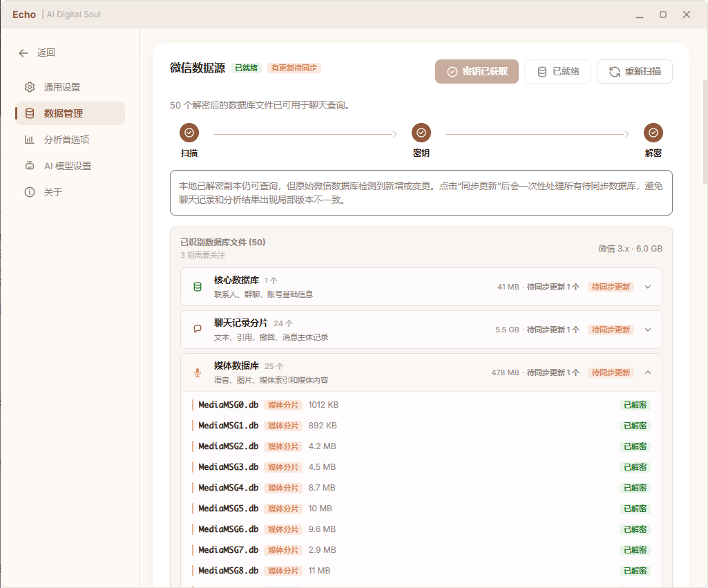Click 待同步更新 badge in 媒体数据库 row

point(611,372)
